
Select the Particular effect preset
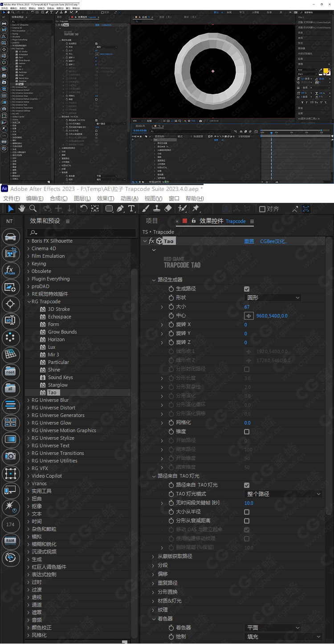pos(58,362)
